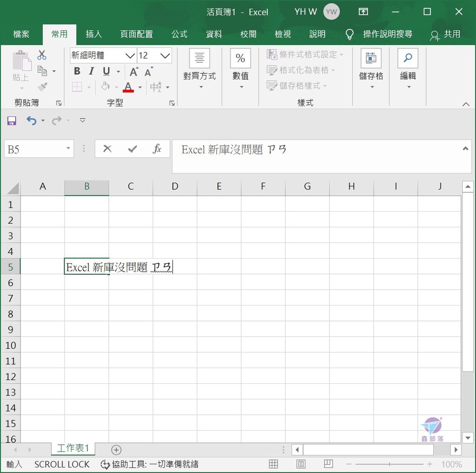Open Clipboard group dialog launcher

coord(59,103)
